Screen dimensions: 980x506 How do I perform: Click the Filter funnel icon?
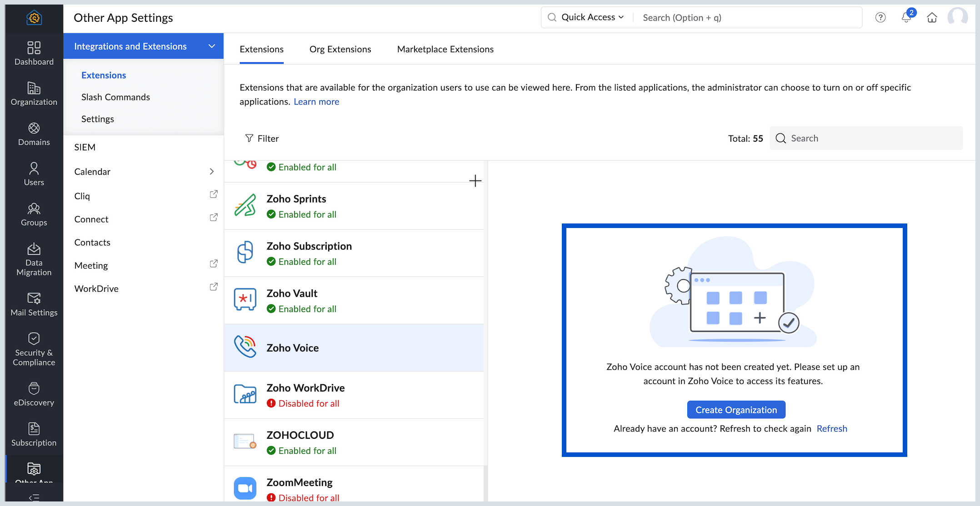(x=249, y=138)
